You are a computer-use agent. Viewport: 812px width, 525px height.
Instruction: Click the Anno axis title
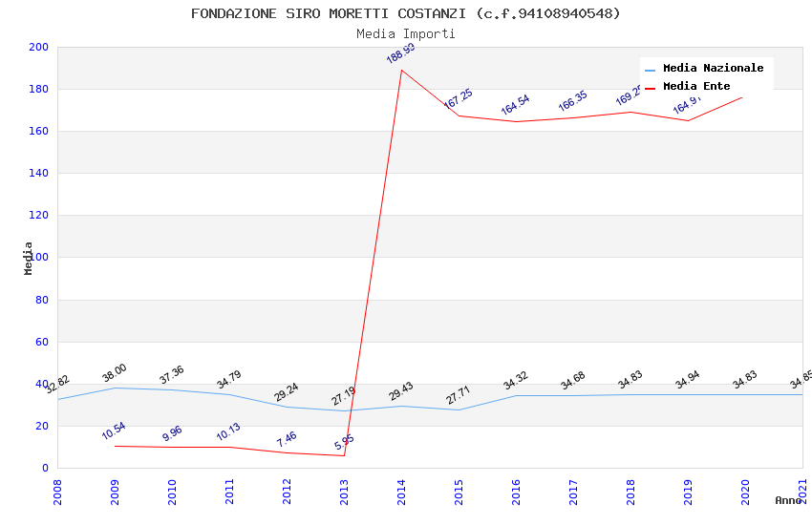pos(788,500)
